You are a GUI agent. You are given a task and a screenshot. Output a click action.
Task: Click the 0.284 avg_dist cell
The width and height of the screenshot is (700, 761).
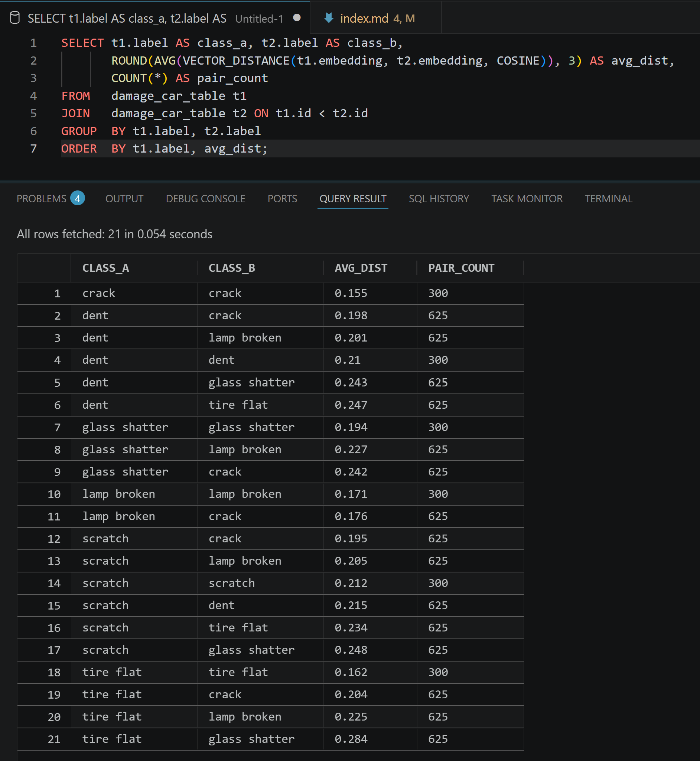click(351, 739)
